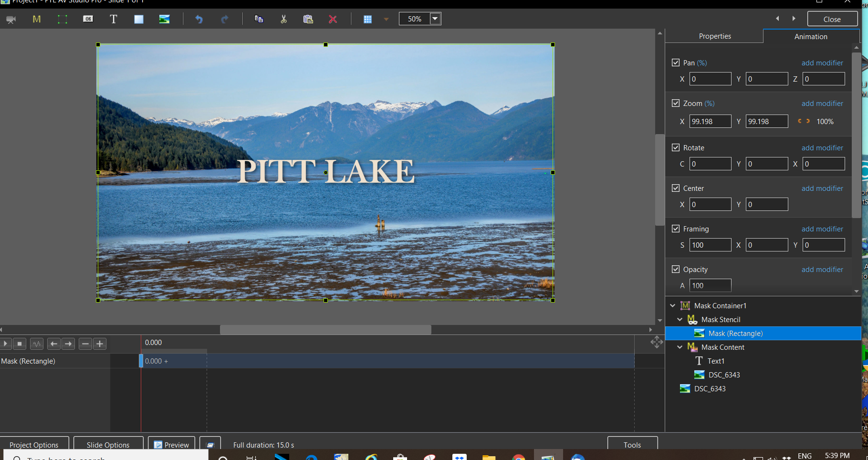
Task: Open Slide Options
Action: point(108,445)
